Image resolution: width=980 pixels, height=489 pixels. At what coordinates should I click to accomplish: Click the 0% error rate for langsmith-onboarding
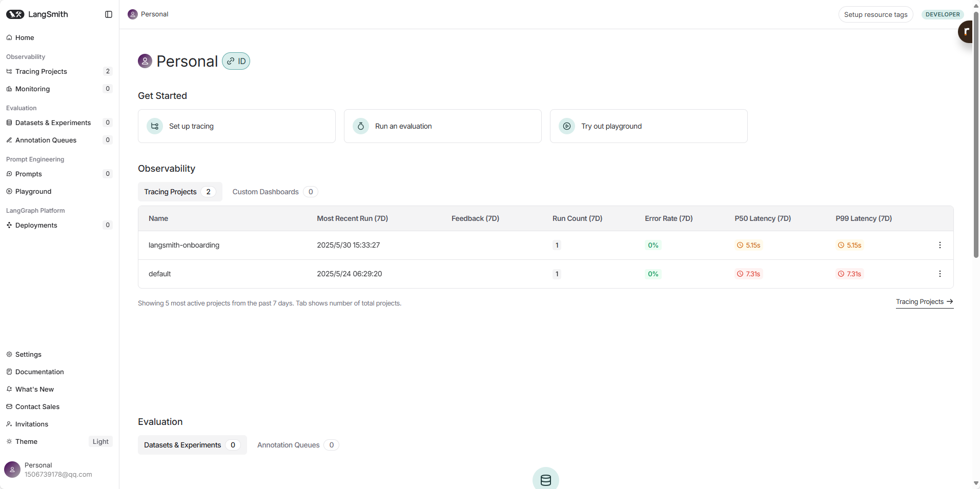click(653, 245)
